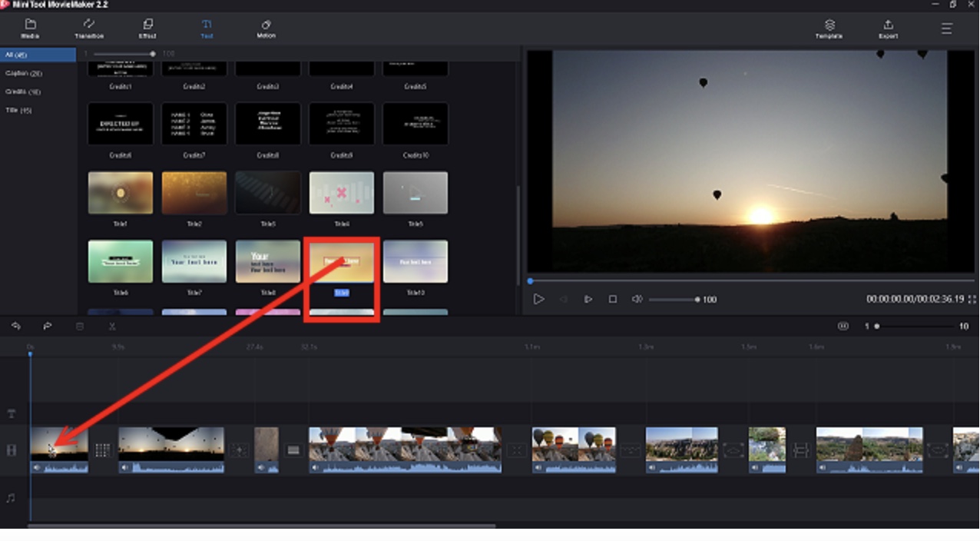Pick the Credits9 template thumbnail
The width and height of the screenshot is (980, 541).
pos(342,124)
